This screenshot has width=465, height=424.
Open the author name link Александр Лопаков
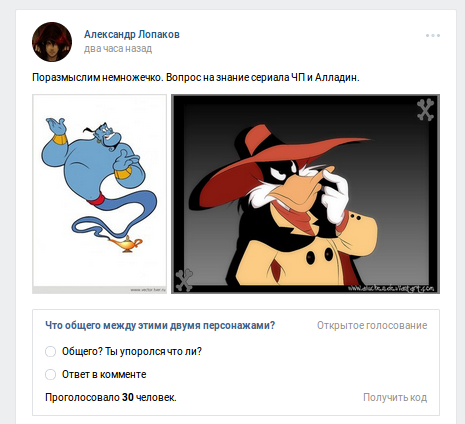[132, 34]
